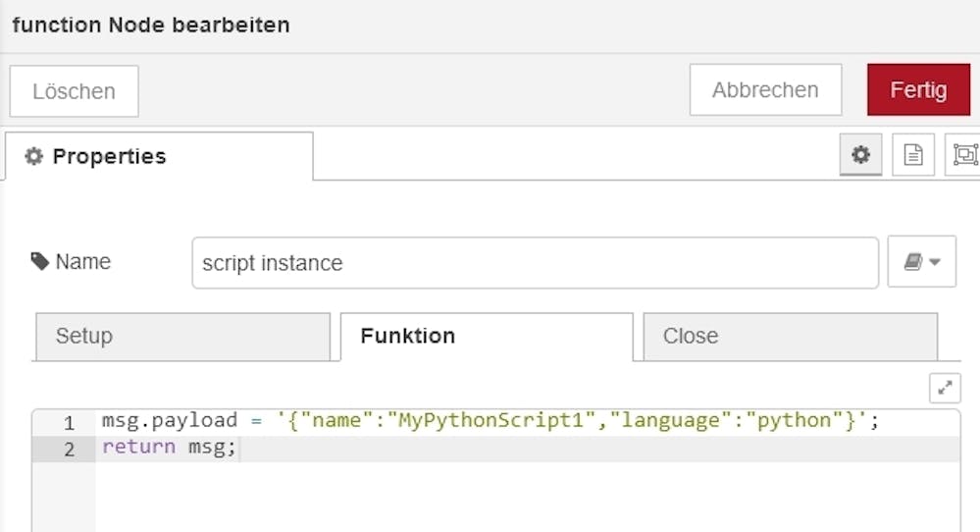Click line number 1 in editor gutter

click(69, 423)
